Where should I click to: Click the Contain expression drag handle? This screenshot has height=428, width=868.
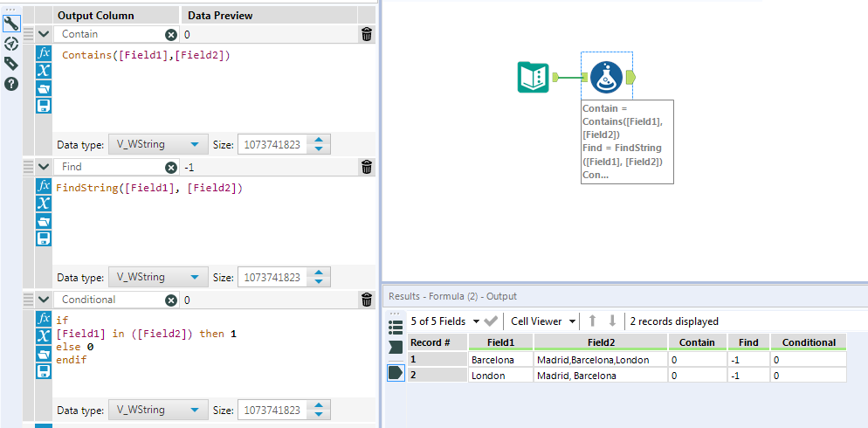coord(29,34)
